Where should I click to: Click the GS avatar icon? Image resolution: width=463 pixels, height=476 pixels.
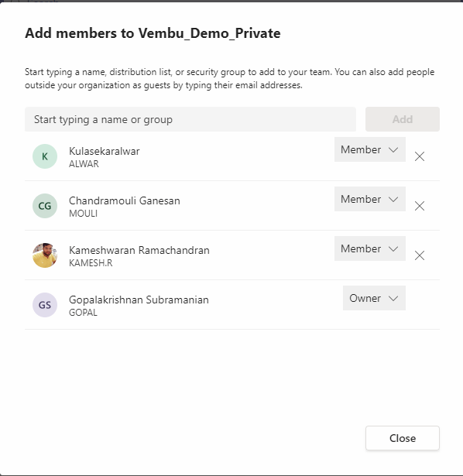[x=45, y=305]
